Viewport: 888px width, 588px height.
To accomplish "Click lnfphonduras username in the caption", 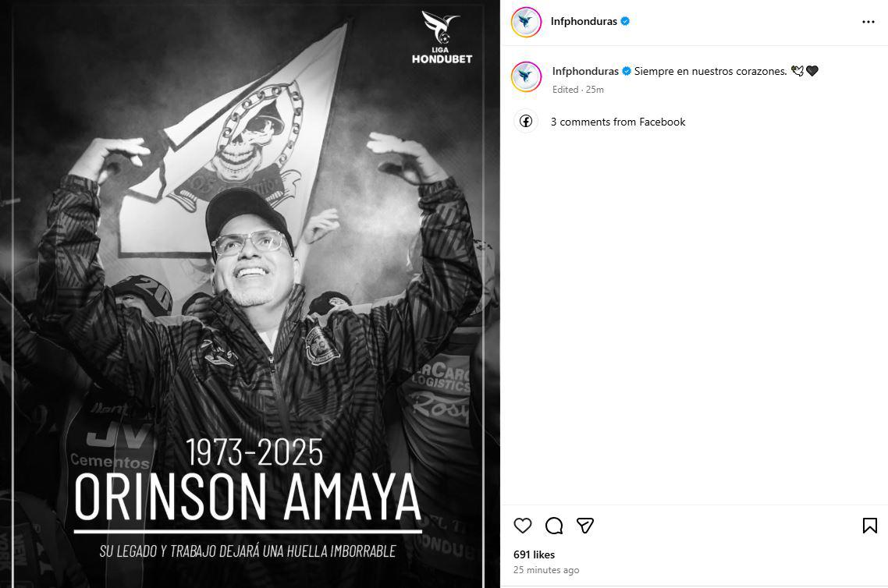I will tap(586, 70).
